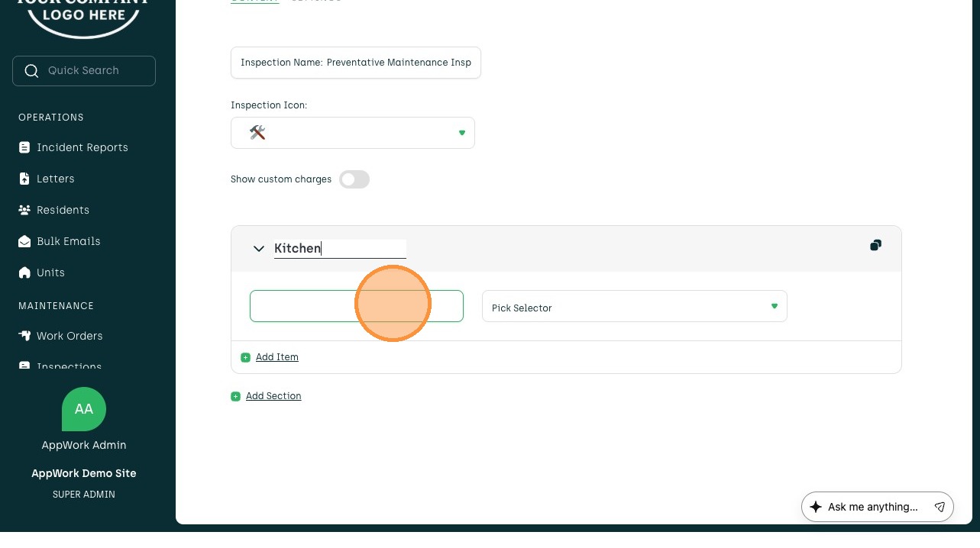Collapse the Kitchen section chevron
This screenshot has width=980, height=548.
[259, 249]
